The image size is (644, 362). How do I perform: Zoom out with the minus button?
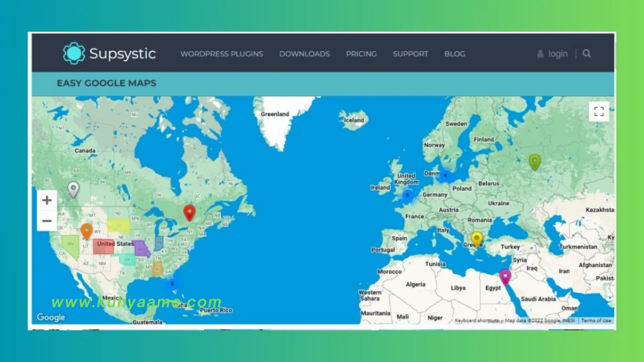(47, 221)
